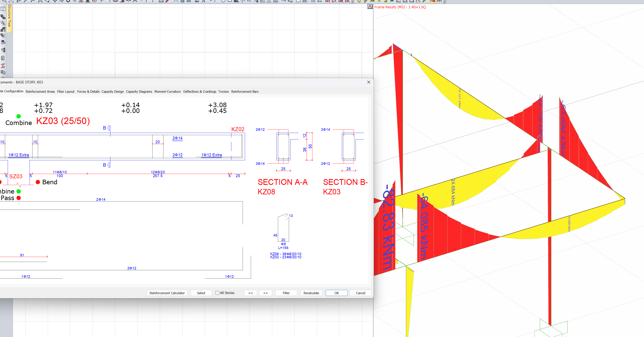Select the Zoom Window tool

coord(11,1)
